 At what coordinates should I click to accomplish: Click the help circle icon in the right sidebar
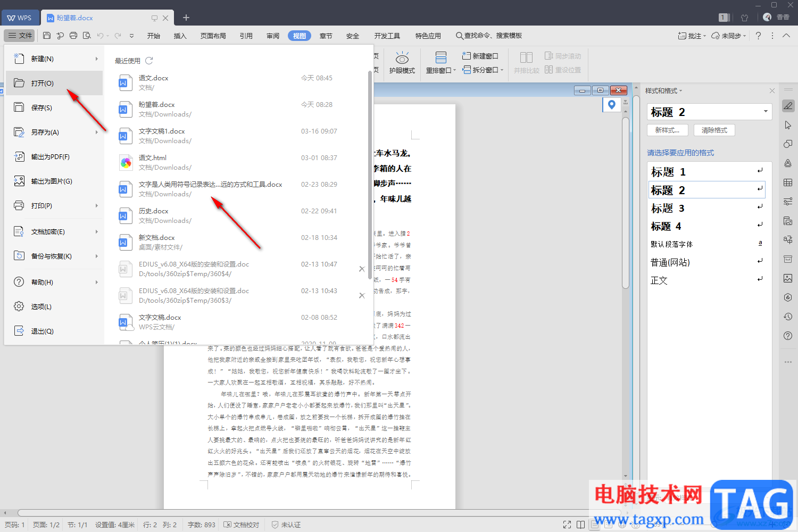(x=788, y=336)
